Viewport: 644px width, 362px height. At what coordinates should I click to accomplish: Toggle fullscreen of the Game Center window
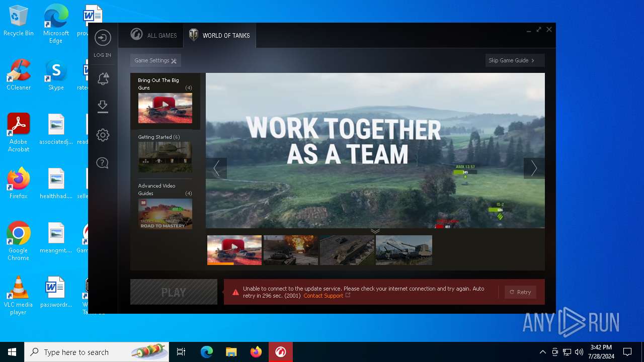(539, 30)
